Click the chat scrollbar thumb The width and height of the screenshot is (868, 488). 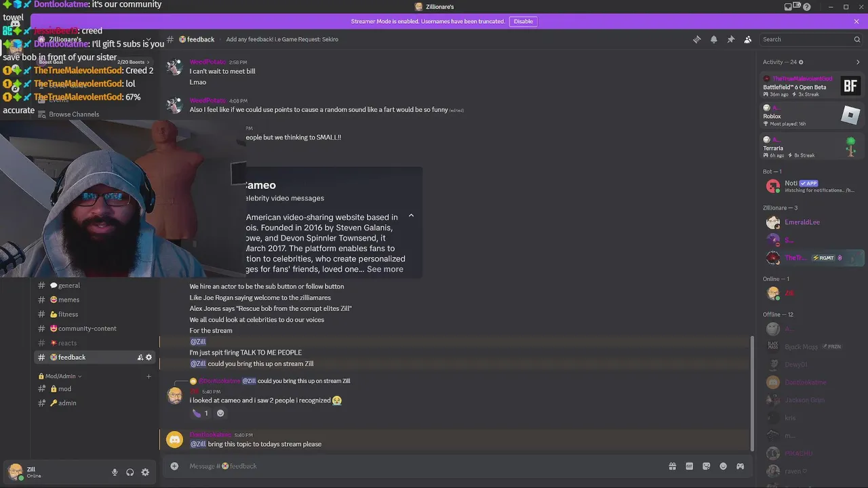coord(751,392)
